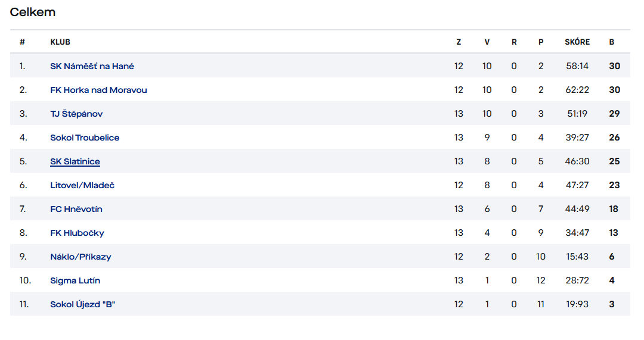The width and height of the screenshot is (644, 340).
Task: Click the KLUB column header
Action: (x=60, y=42)
